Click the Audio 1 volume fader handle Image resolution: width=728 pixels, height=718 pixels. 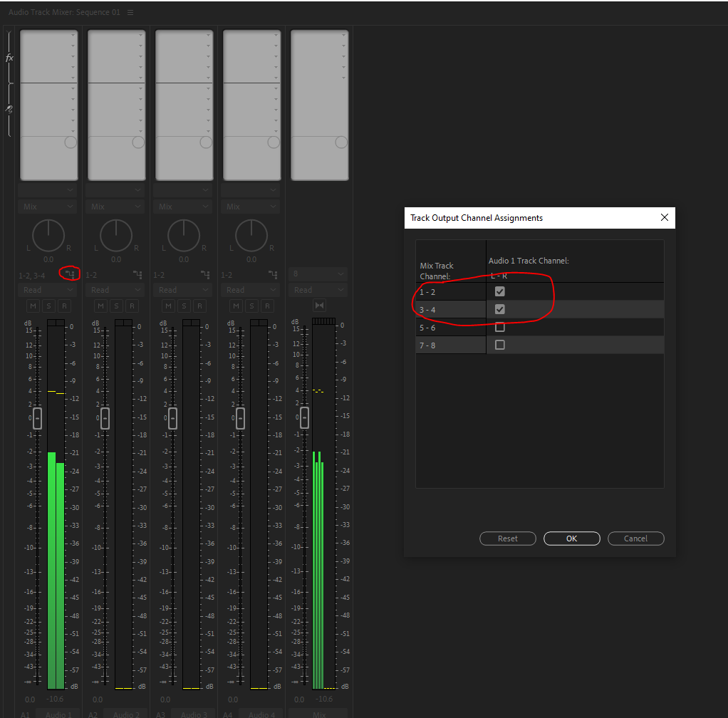36,419
